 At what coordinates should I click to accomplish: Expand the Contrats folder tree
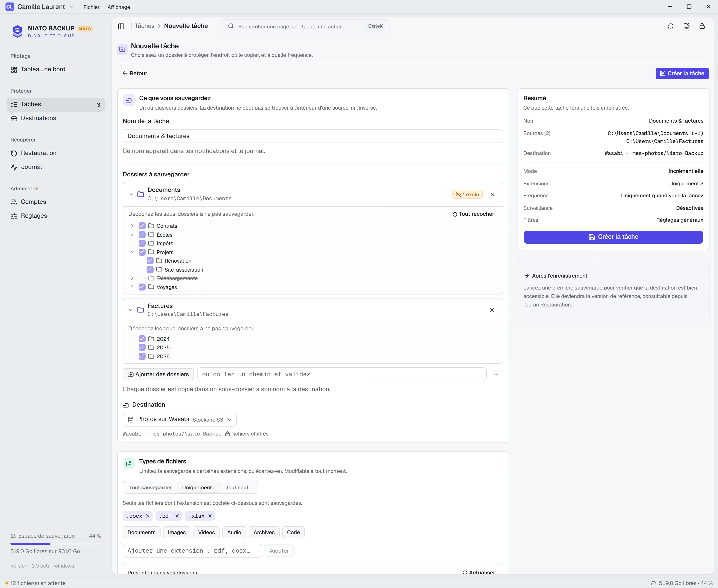pyautogui.click(x=132, y=226)
